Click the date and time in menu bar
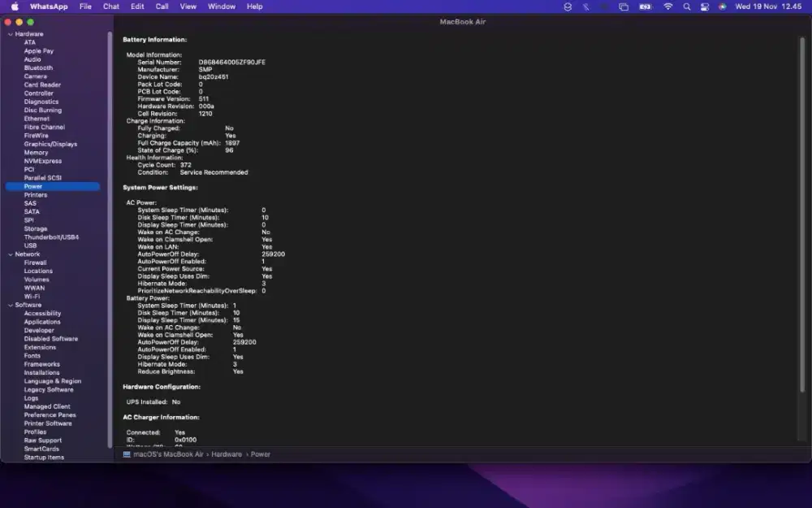The width and height of the screenshot is (812, 508). tap(768, 7)
